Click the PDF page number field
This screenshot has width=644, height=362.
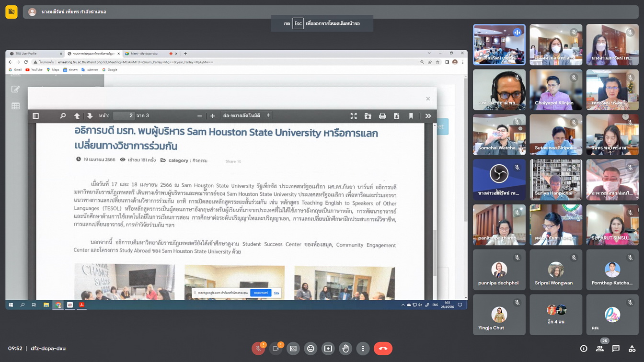(x=124, y=115)
